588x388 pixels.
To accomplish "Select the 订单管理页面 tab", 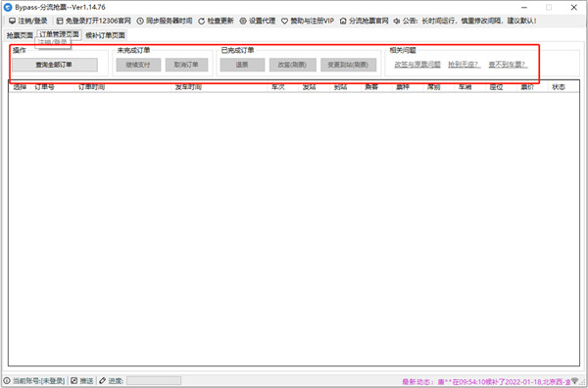I will [59, 34].
